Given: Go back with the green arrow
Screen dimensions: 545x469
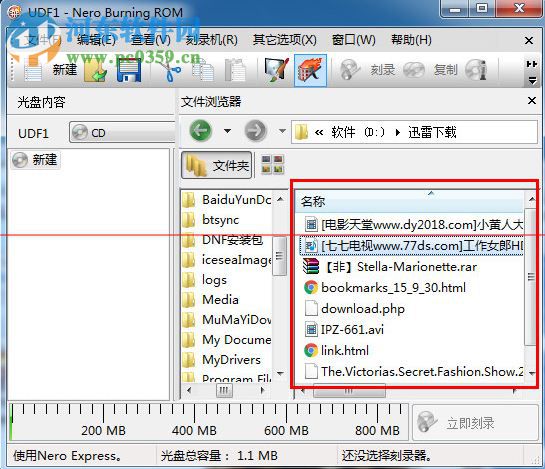Looking at the screenshot, I should tap(201, 131).
